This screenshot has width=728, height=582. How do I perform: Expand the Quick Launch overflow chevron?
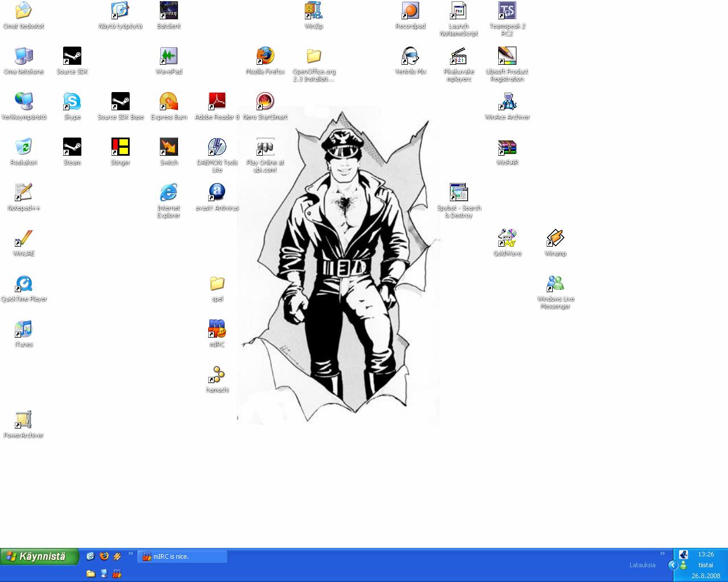[x=131, y=554]
